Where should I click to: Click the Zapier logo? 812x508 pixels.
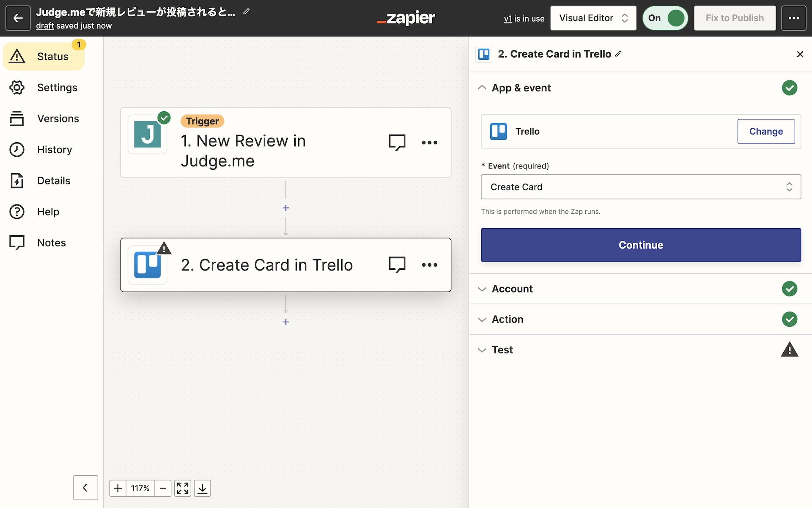coord(406,18)
